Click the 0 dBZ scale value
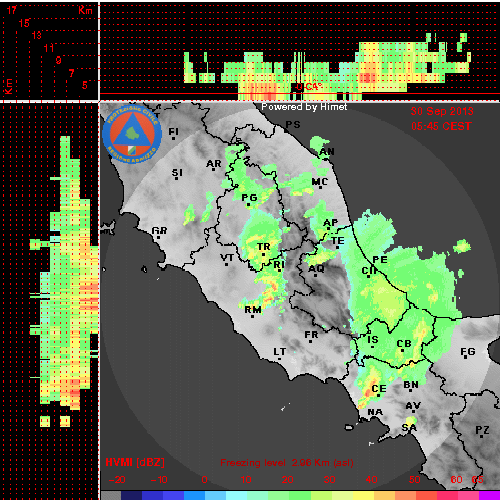 coord(204,480)
